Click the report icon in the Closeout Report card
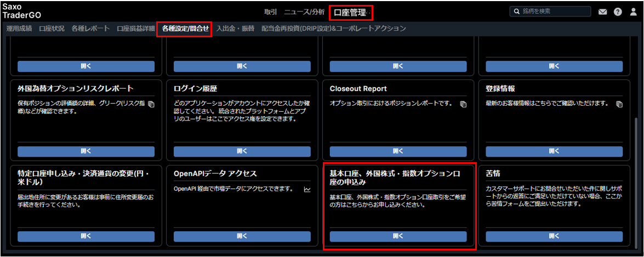644x257 pixels. point(463,104)
